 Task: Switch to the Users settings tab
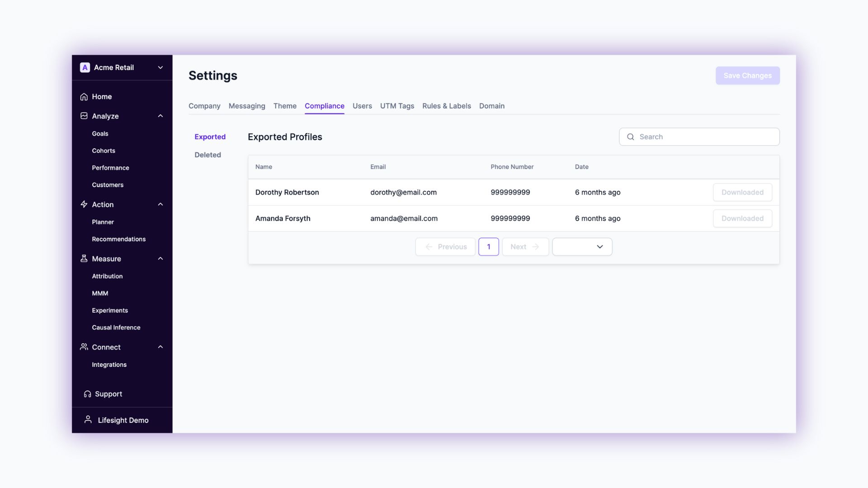click(362, 106)
